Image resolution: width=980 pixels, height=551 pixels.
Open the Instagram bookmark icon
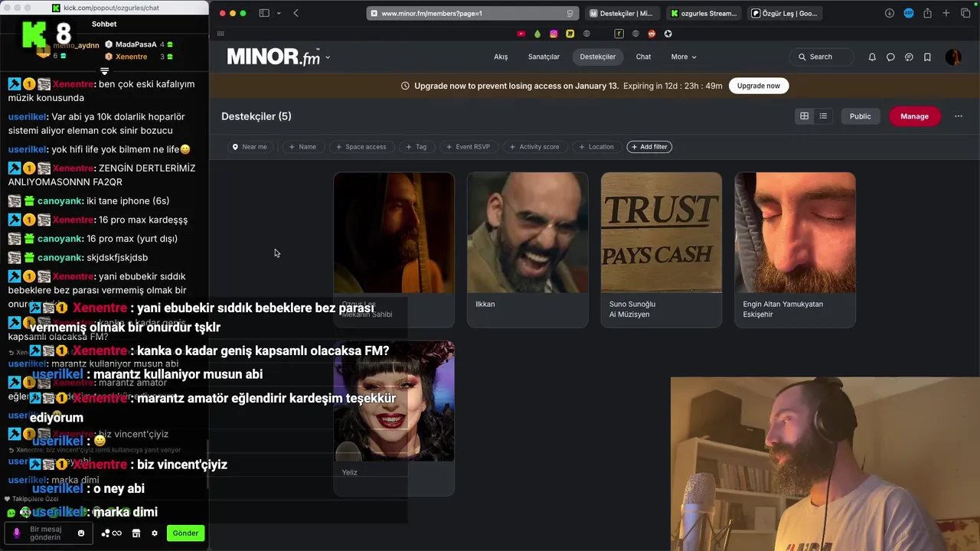[x=554, y=34]
